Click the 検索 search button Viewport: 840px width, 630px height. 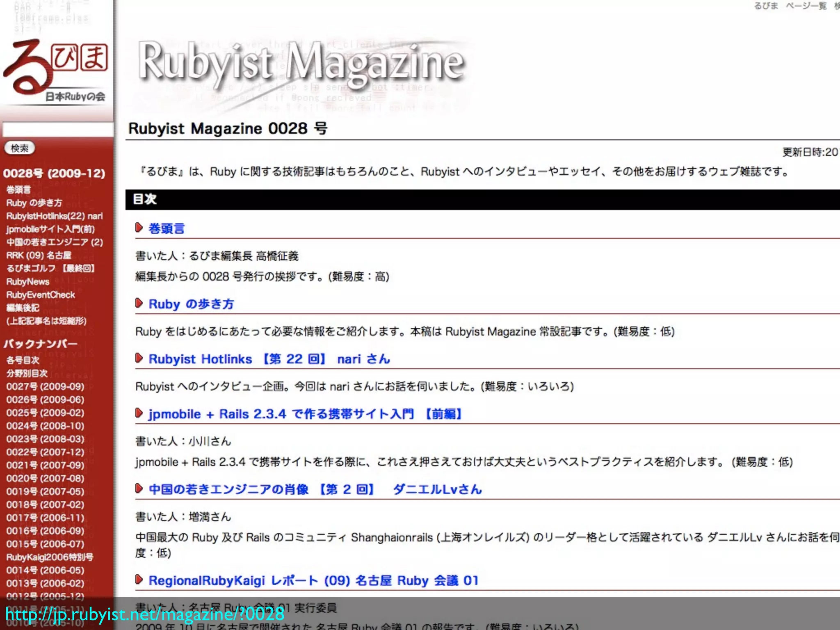coord(20,148)
